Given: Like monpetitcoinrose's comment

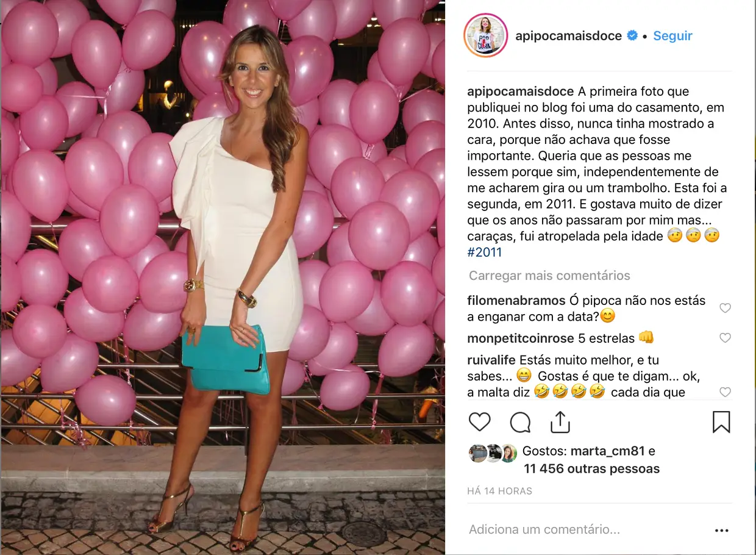Looking at the screenshot, I should pyautogui.click(x=725, y=338).
